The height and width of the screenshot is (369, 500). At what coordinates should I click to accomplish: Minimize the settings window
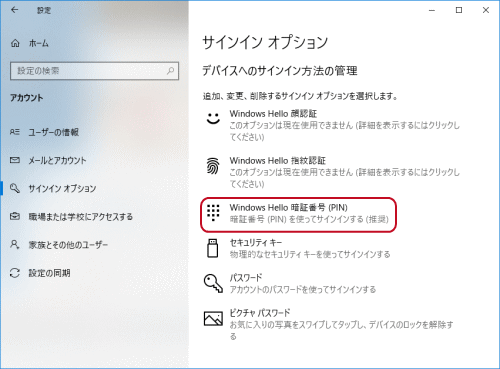(432, 10)
